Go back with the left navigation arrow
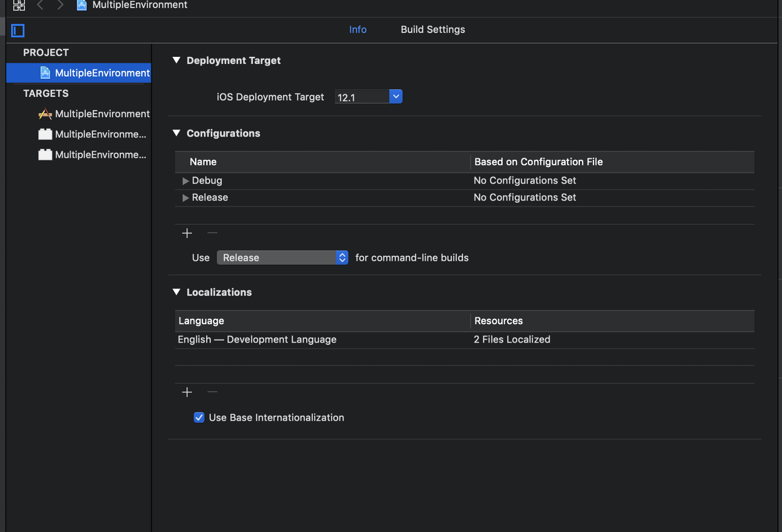782x532 pixels. coord(40,5)
